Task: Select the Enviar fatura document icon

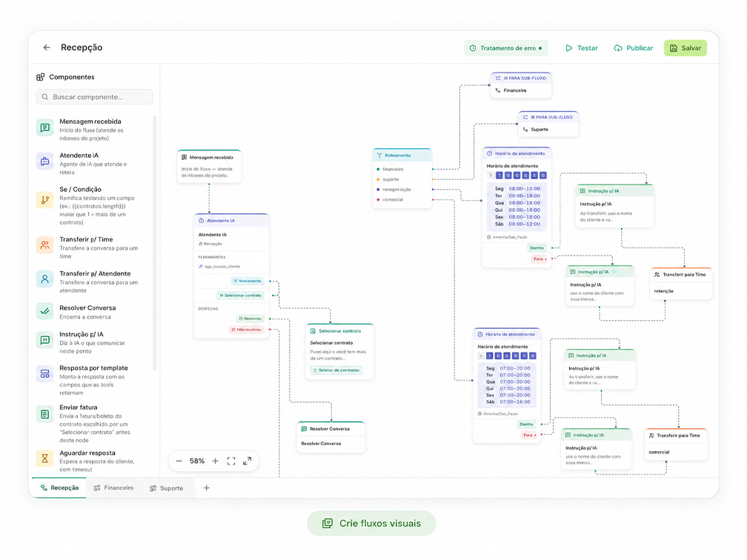Action: click(x=44, y=414)
